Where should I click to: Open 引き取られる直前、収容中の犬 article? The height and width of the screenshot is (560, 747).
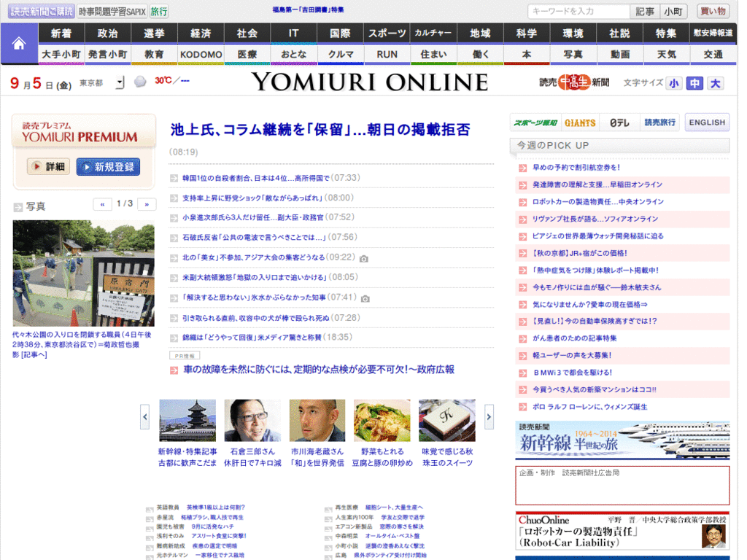256,318
